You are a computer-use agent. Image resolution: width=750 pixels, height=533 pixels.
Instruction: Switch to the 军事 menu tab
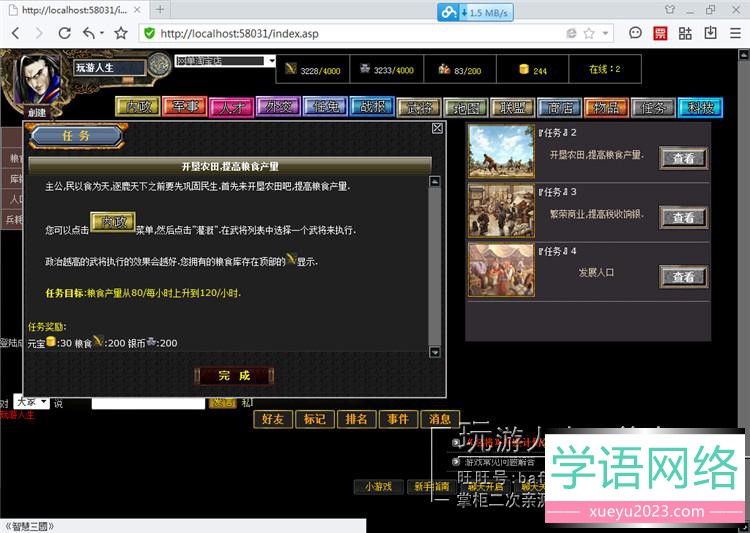(x=186, y=107)
